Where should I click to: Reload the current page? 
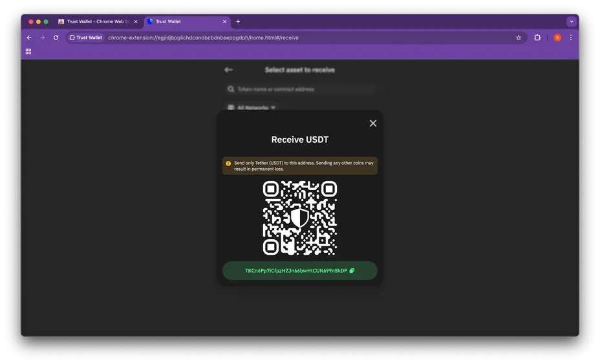click(56, 37)
